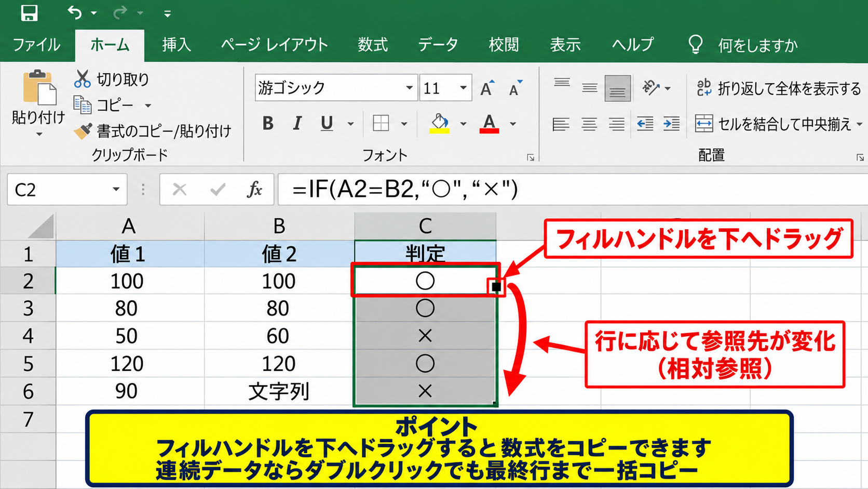This screenshot has width=868, height=489.
Task: Toggle italic formatting
Action: coord(297,123)
